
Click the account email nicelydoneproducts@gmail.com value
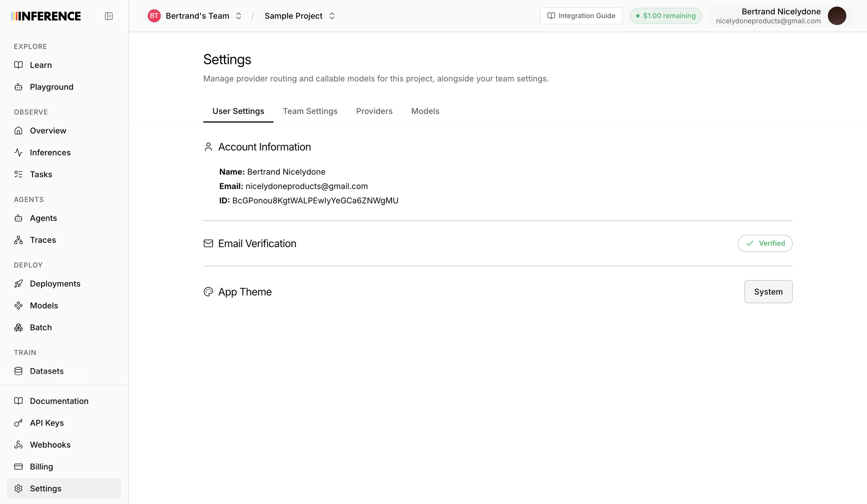306,186
